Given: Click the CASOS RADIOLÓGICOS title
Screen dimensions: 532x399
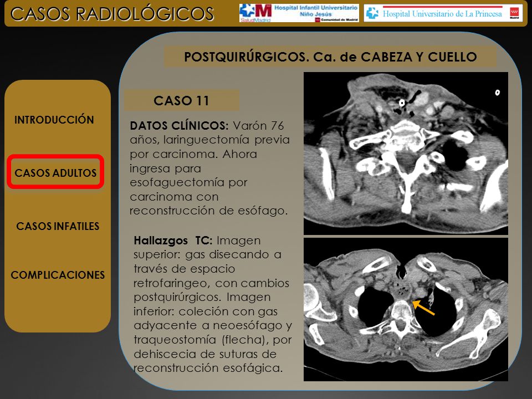Looking at the screenshot, I should pyautogui.click(x=112, y=14).
